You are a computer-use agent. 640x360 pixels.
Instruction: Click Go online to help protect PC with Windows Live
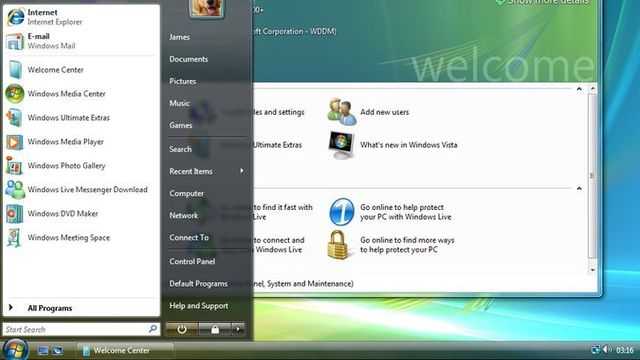(x=406, y=212)
